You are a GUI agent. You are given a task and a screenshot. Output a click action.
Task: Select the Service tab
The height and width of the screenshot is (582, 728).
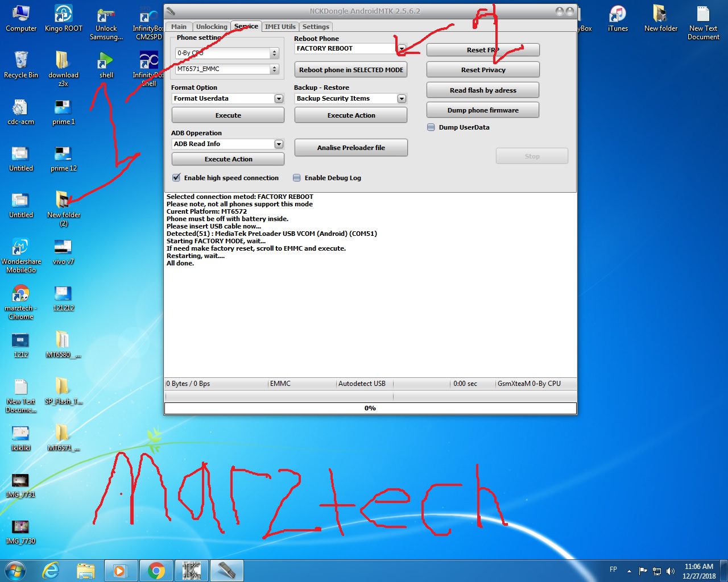pos(246,26)
